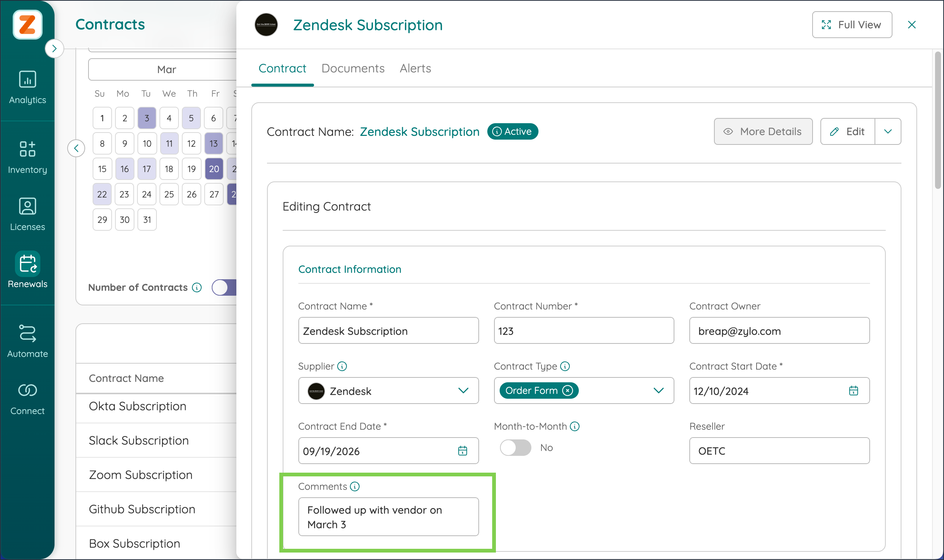Open the Github Subscription row
Screen dimensions: 944x560
tap(156, 509)
